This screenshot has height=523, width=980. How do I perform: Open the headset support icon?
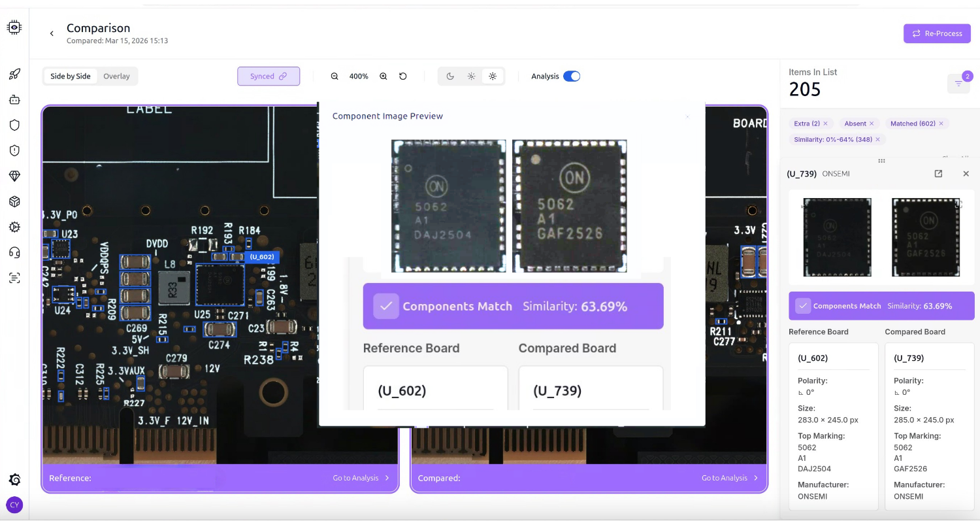point(14,252)
